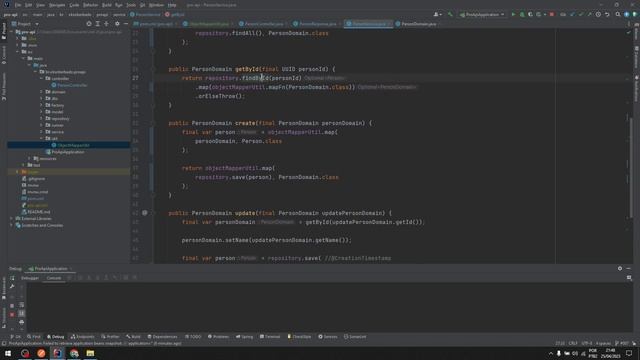Screen dimensions: 640x360
Task: Expand Scratches and Consoles node
Action: point(11,225)
